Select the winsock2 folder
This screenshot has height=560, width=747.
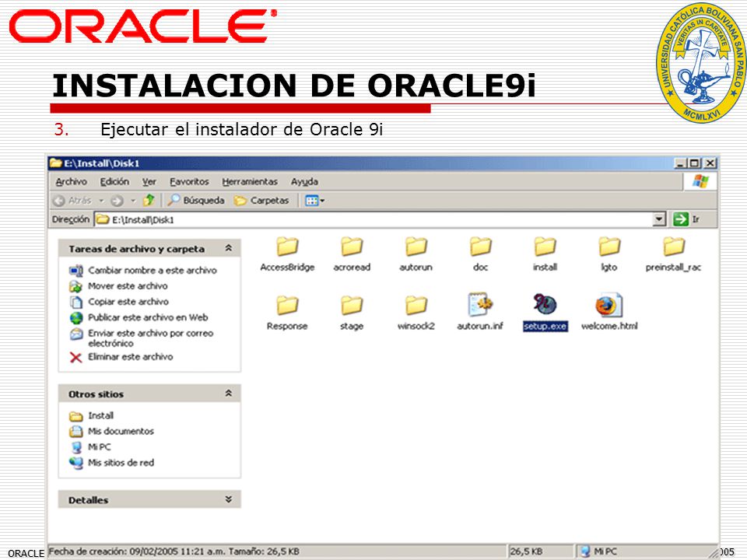tap(416, 313)
